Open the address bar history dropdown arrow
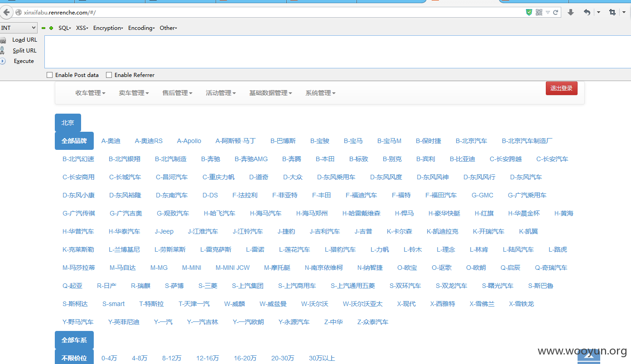The height and width of the screenshot is (364, 631). tap(548, 12)
